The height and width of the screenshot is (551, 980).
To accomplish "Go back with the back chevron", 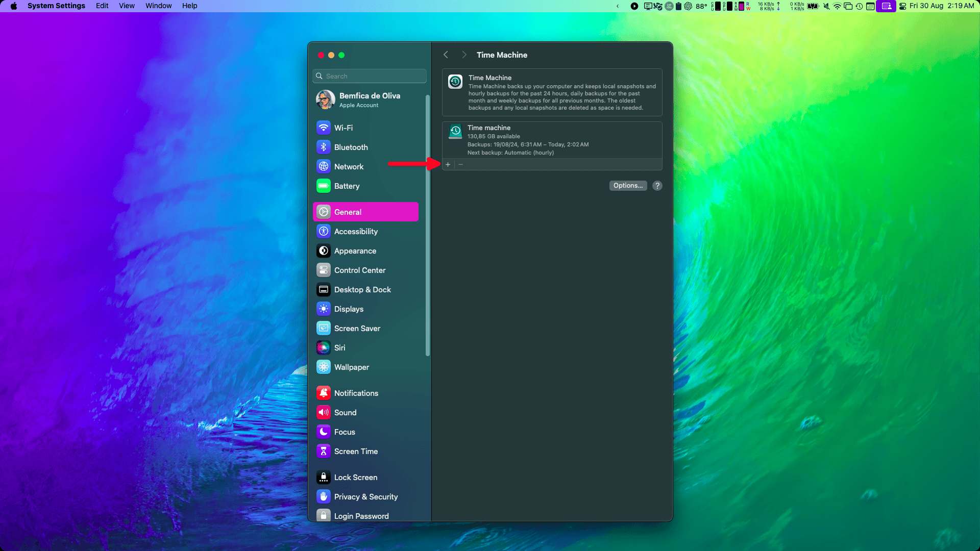I will [446, 55].
